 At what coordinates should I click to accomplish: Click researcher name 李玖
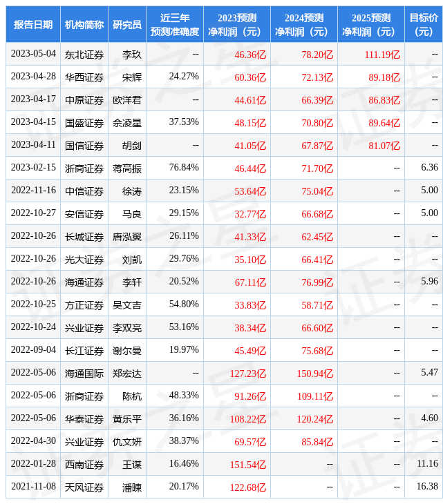(x=131, y=55)
